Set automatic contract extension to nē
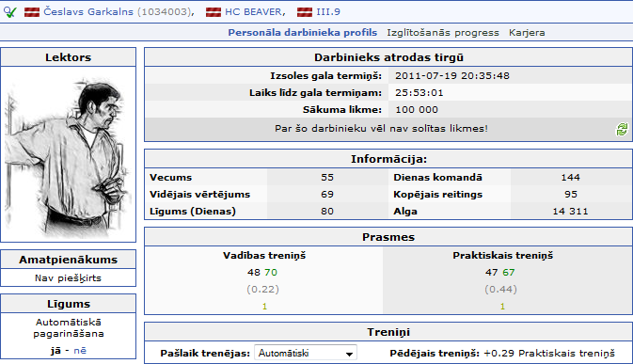The width and height of the screenshot is (633, 364). 80,350
